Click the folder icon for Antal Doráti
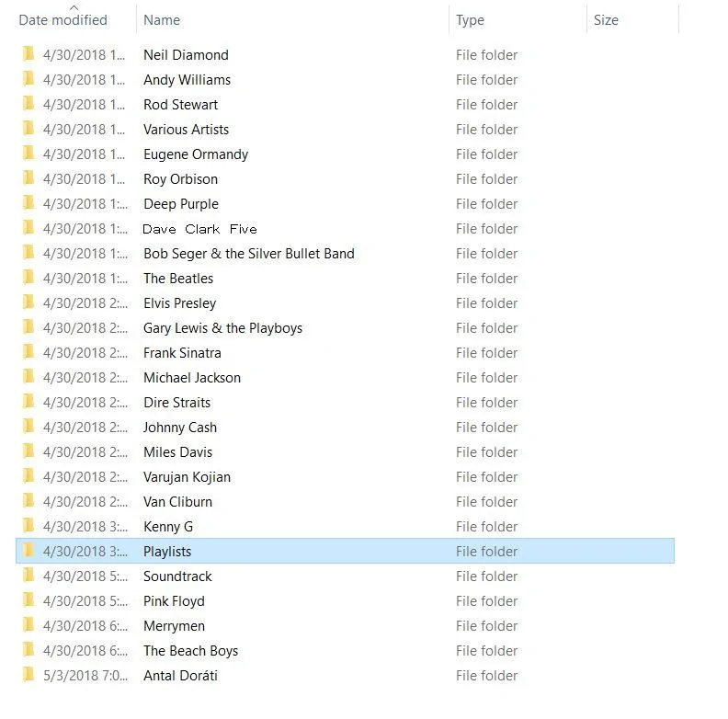728x719 pixels. point(28,675)
